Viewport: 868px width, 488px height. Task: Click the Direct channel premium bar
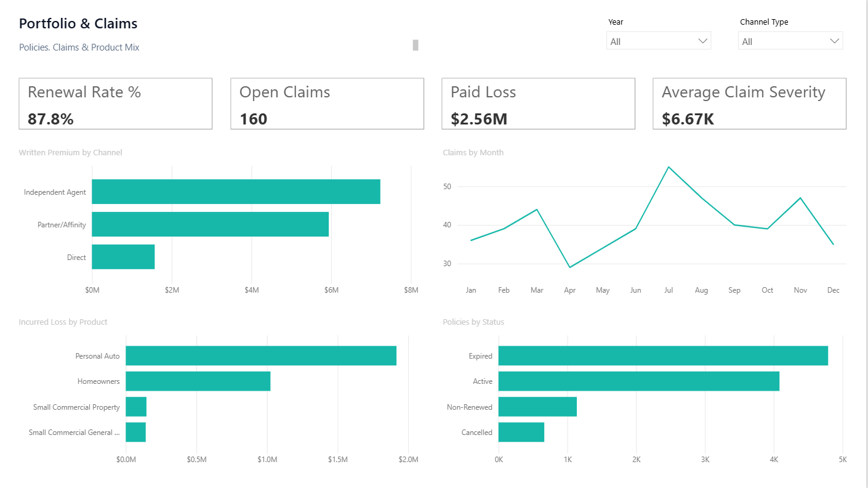tap(123, 257)
